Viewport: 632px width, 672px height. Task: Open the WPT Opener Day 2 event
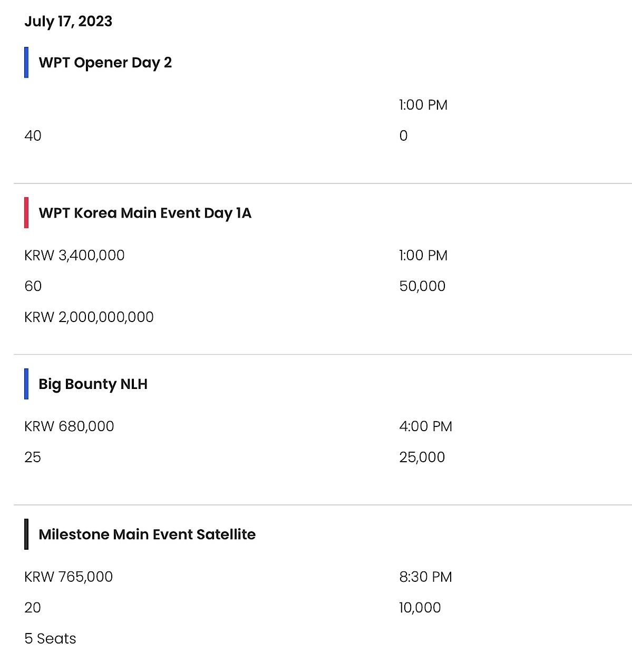tap(105, 63)
